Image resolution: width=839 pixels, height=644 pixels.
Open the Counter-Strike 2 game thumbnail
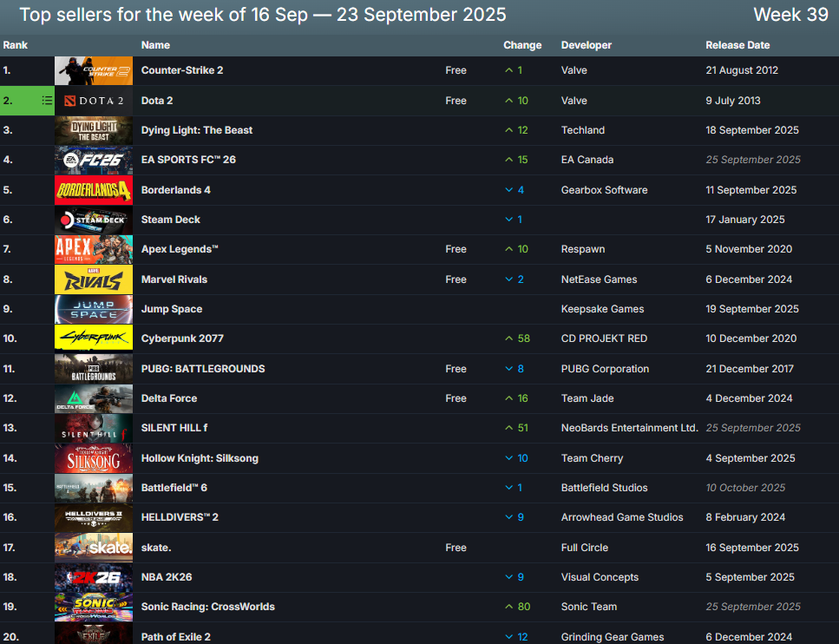point(94,71)
